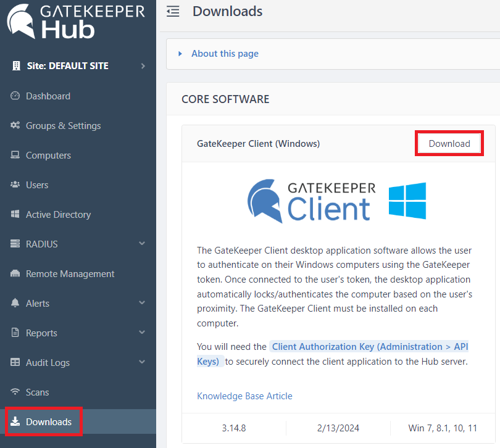
Task: Select the Alerts menu entry
Action: tap(38, 303)
